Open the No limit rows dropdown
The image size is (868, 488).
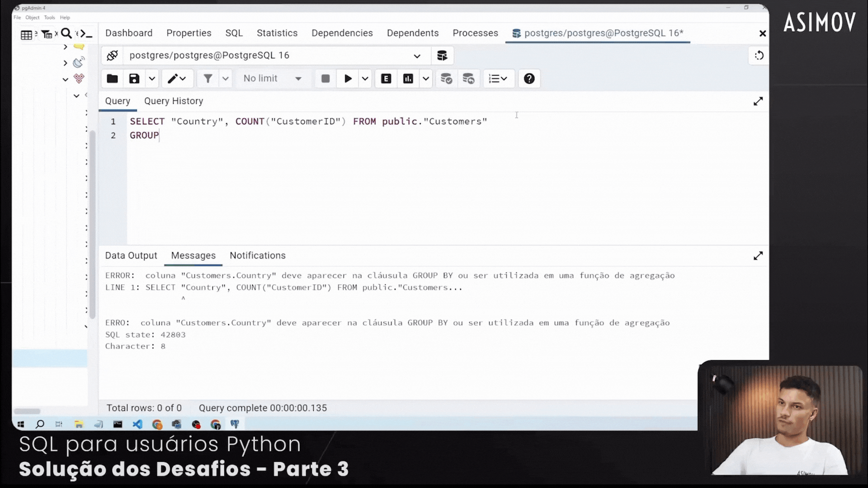tap(272, 79)
